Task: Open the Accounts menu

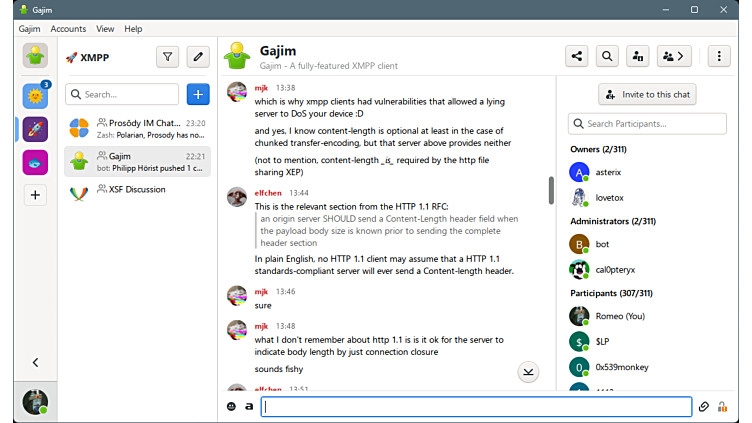Action: tap(68, 29)
